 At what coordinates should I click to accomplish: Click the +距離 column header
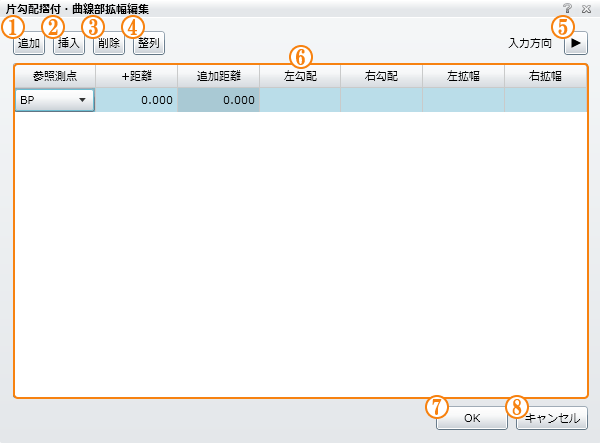[x=137, y=77]
